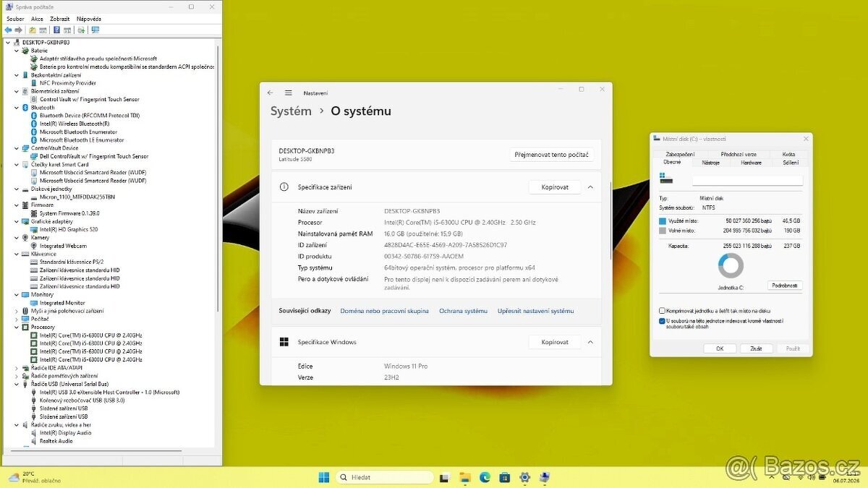Select Micron_1100_MTFDDAK256TBN disk drive
This screenshot has width=868, height=488.
click(77, 197)
